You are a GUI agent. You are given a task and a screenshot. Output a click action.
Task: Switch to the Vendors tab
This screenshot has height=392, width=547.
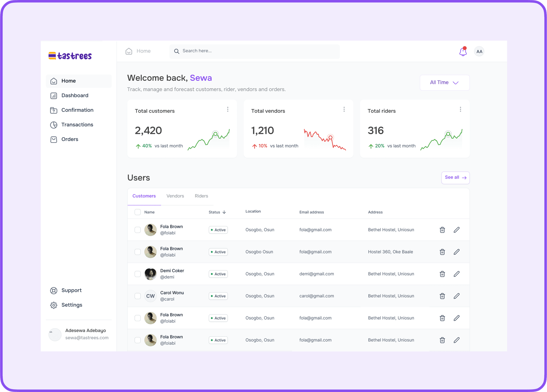pyautogui.click(x=175, y=196)
